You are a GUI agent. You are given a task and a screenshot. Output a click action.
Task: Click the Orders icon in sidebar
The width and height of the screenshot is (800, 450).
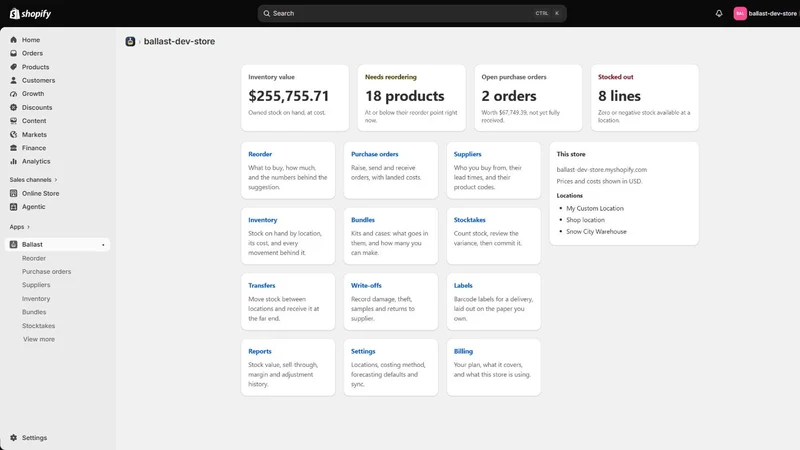13,53
